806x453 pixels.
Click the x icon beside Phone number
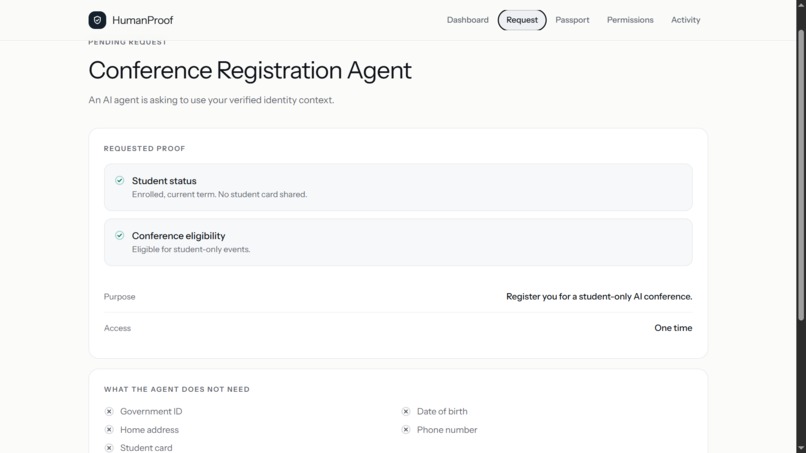[406, 430]
